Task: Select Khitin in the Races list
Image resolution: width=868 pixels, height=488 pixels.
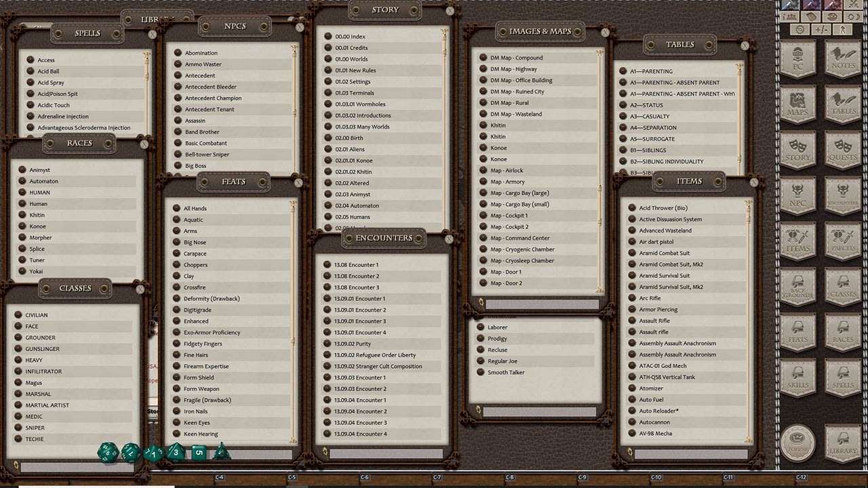Action: coord(38,215)
